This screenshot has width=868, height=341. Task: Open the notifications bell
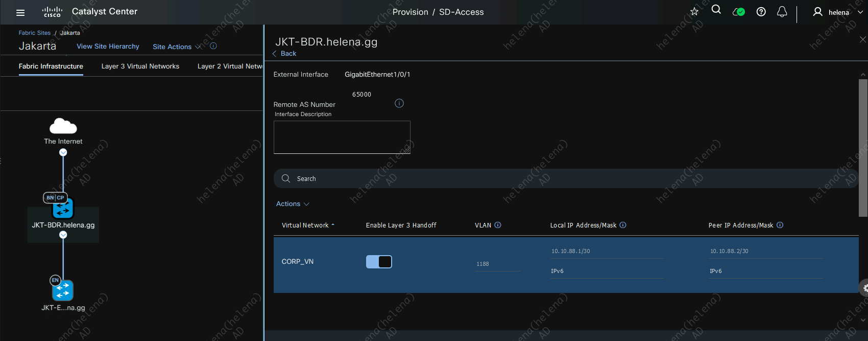pyautogui.click(x=782, y=12)
